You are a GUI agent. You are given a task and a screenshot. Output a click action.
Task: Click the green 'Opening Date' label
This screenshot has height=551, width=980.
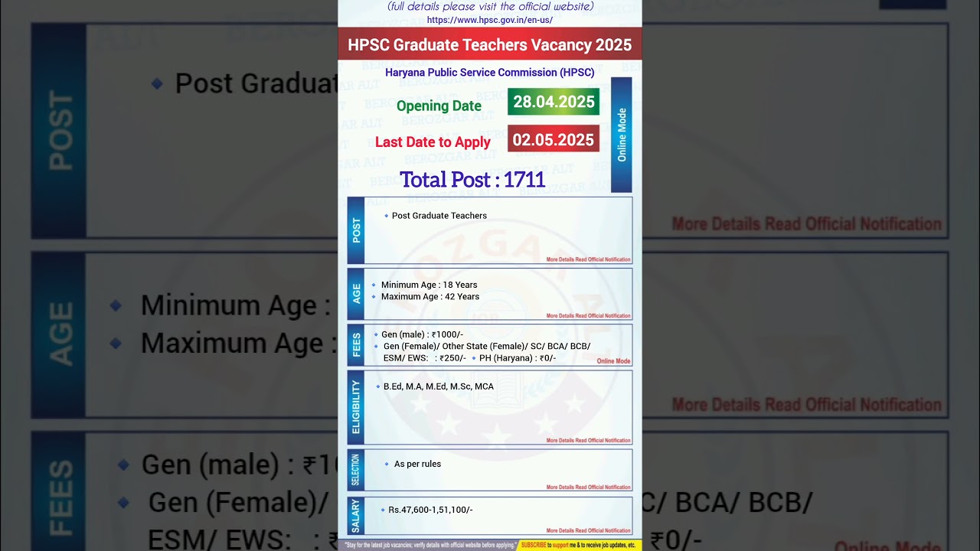point(439,106)
